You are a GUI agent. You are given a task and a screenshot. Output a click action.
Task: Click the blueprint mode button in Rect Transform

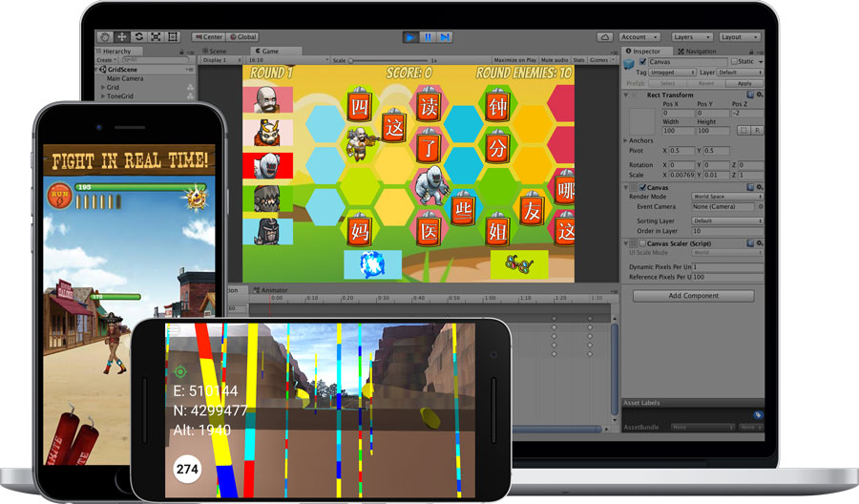tap(744, 131)
